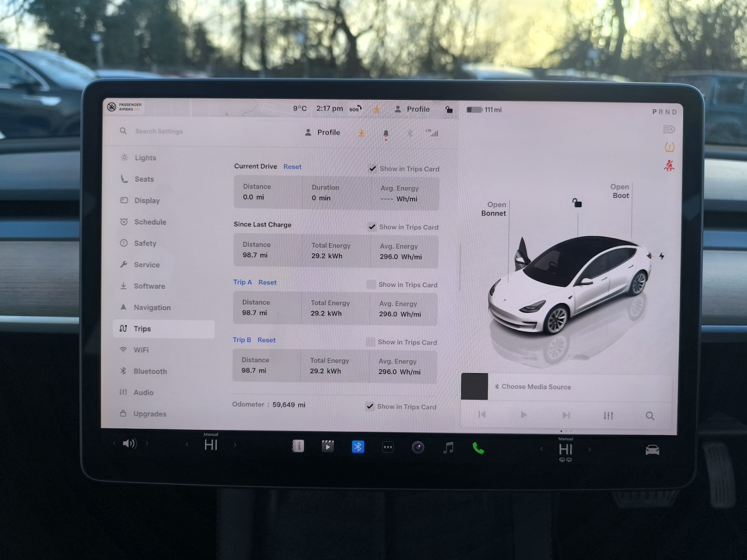The width and height of the screenshot is (747, 560).
Task: Click the Search Settings input field
Action: [159, 131]
